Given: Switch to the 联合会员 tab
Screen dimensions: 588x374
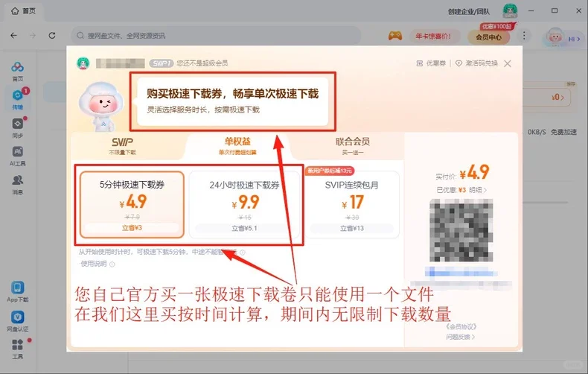Looking at the screenshot, I should 353,146.
